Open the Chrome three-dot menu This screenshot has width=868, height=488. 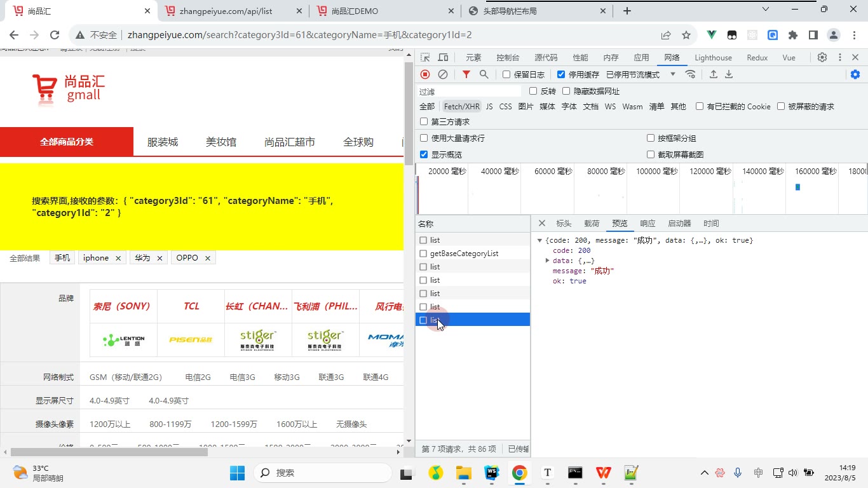(x=853, y=35)
